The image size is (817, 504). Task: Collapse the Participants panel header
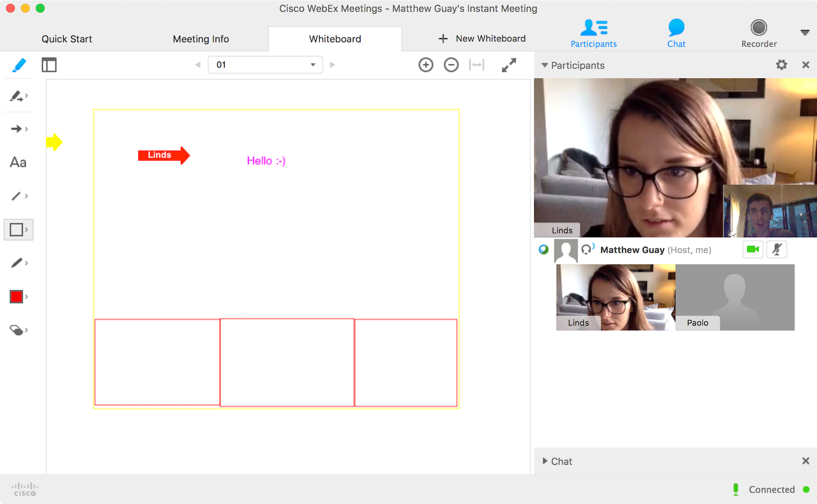(x=545, y=65)
